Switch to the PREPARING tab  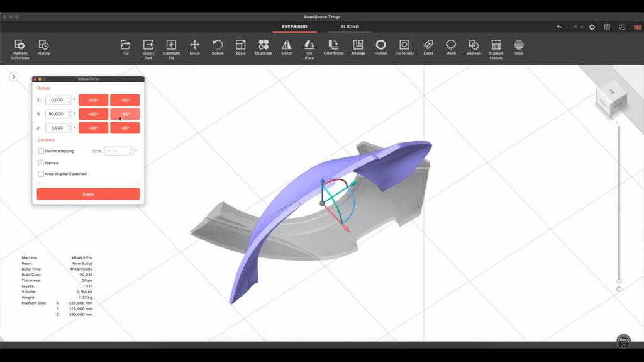(x=294, y=26)
